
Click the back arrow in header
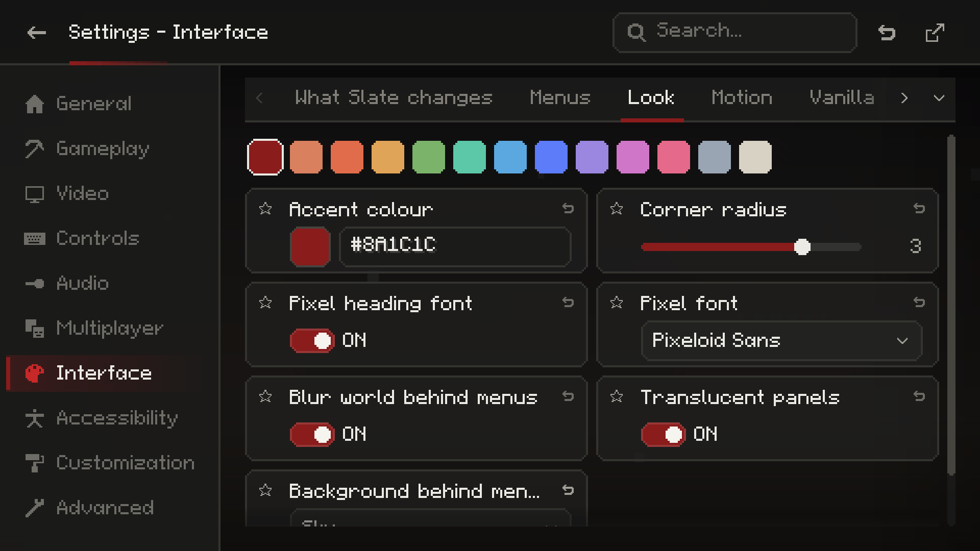click(36, 33)
